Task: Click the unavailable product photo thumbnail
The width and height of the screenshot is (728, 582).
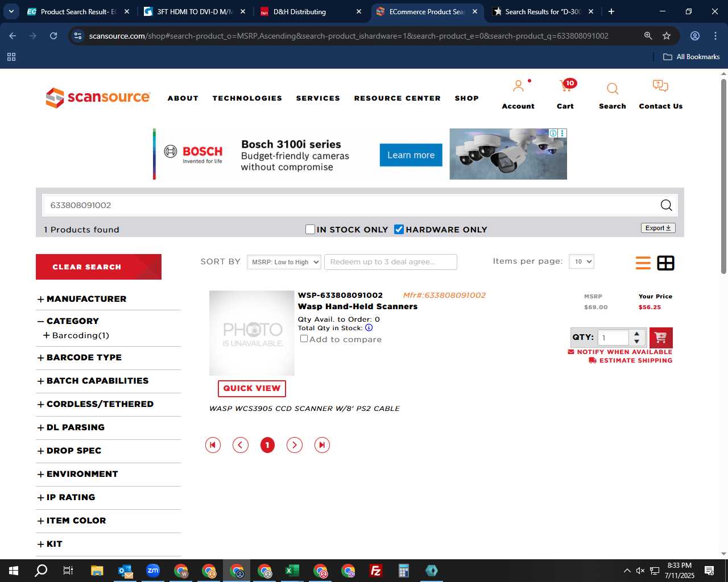Action: pos(252,333)
